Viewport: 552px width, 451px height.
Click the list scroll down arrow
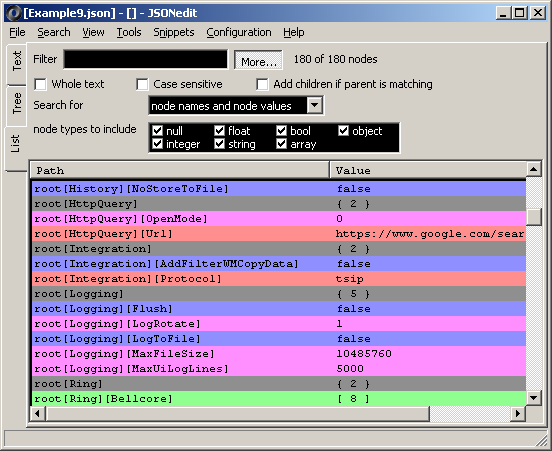tap(534, 398)
